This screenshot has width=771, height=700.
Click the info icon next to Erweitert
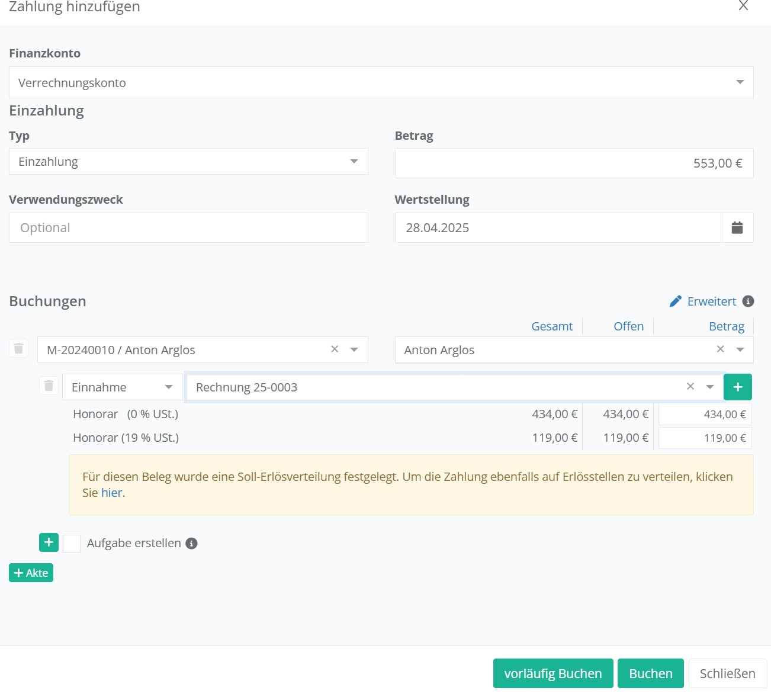tap(748, 301)
